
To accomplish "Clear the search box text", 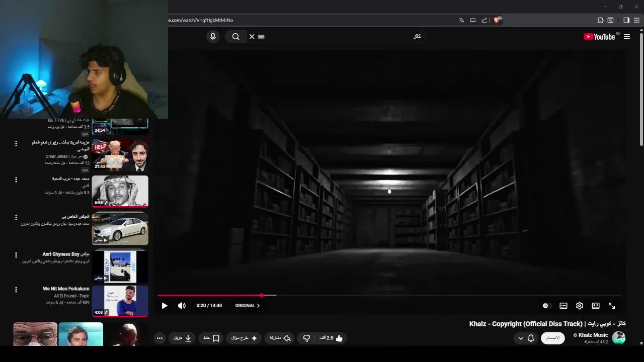I will pyautogui.click(x=252, y=36).
